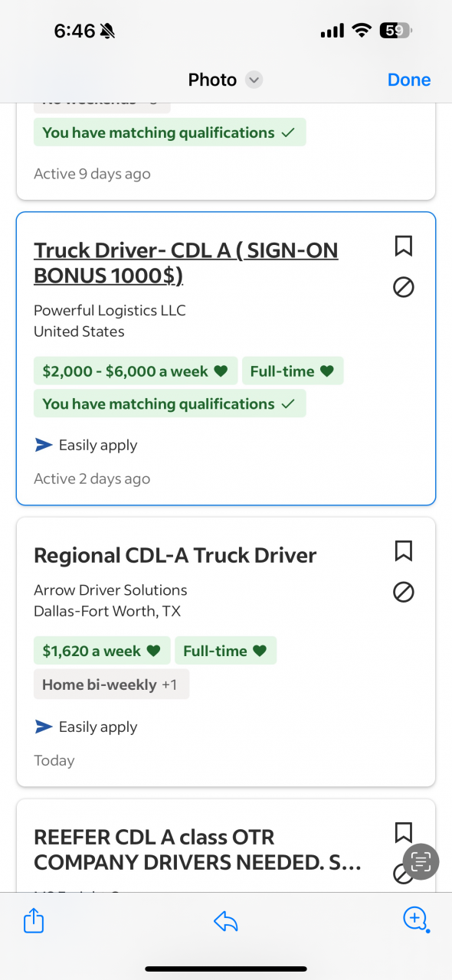Tap the reply arrow in bottom toolbar
This screenshot has height=980, width=452.
click(226, 922)
